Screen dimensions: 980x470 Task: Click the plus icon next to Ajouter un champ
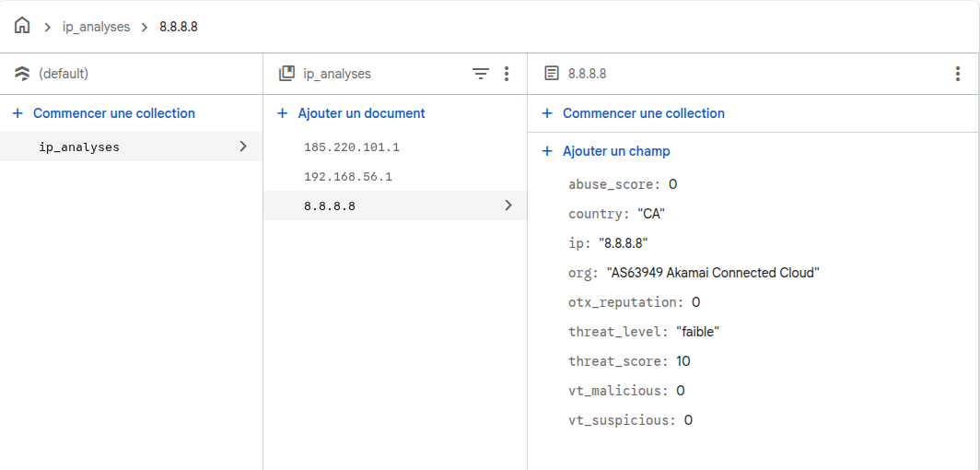point(547,151)
